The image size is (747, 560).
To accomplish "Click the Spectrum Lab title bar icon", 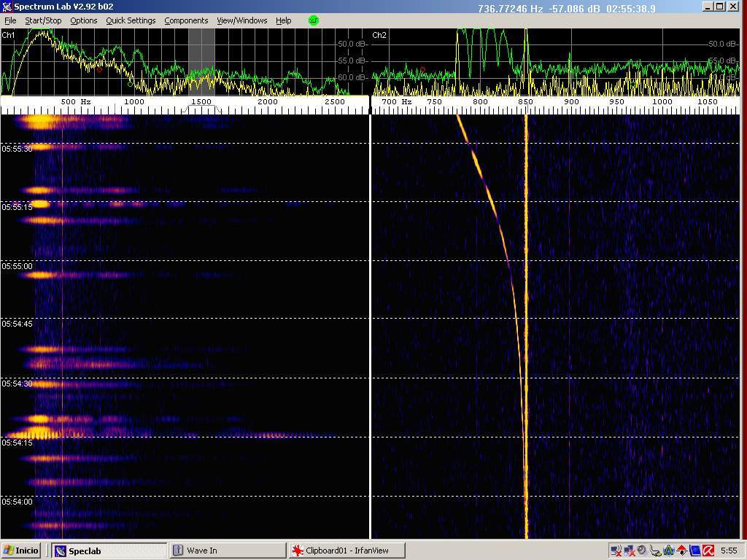I will [7, 7].
